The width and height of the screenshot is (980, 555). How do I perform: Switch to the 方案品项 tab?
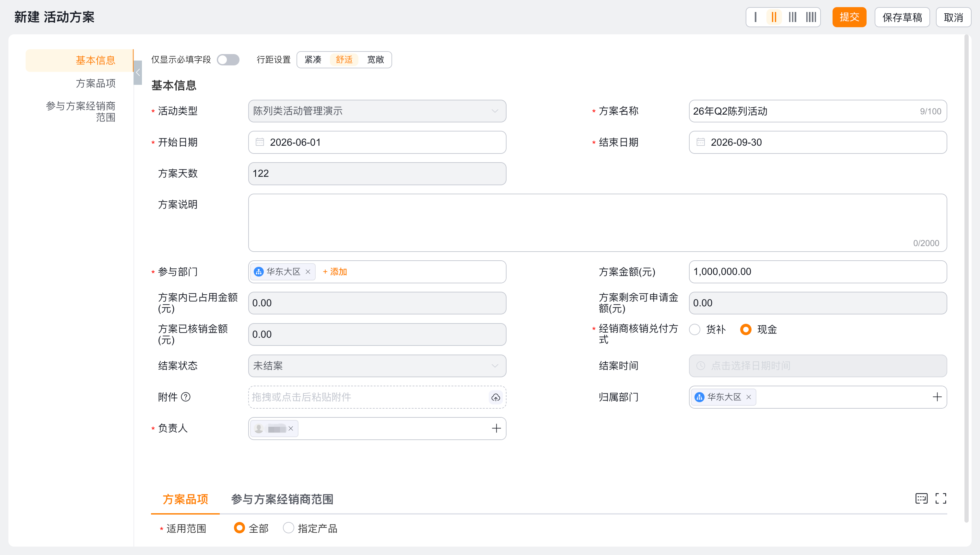(185, 499)
